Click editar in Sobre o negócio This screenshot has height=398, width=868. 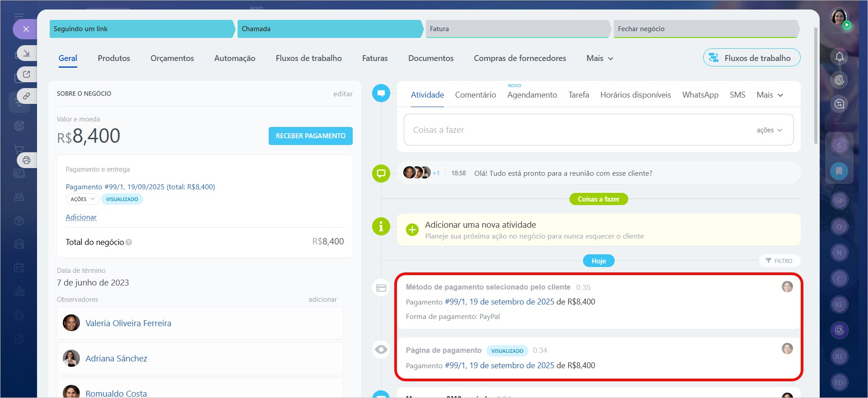tap(343, 94)
